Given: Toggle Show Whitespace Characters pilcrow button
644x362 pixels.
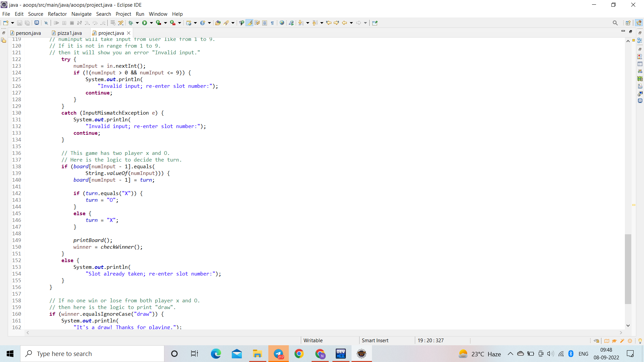Looking at the screenshot, I should click(272, 23).
